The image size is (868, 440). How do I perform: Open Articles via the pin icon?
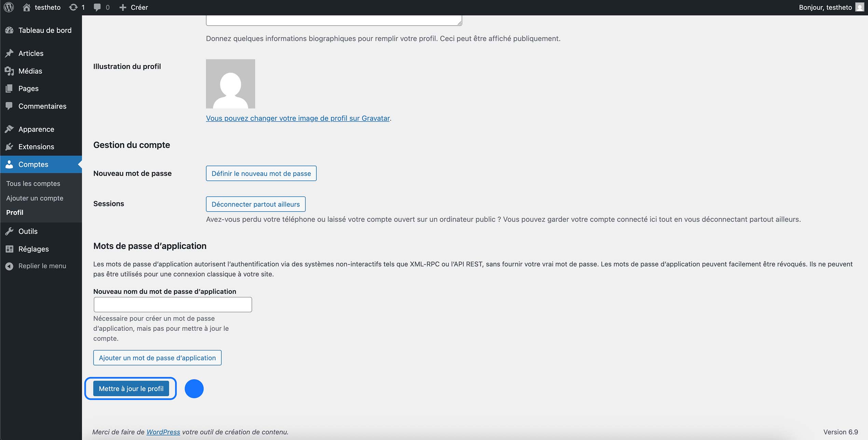9,53
